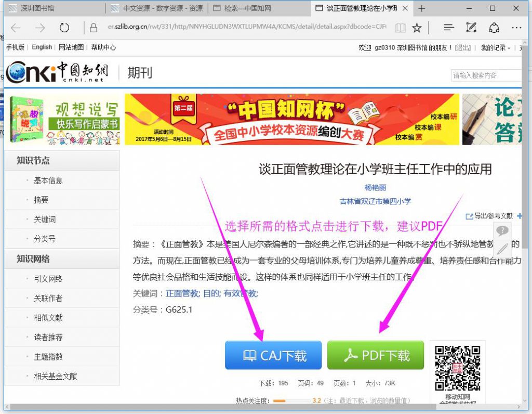Open new tab with plus button

click(421, 8)
